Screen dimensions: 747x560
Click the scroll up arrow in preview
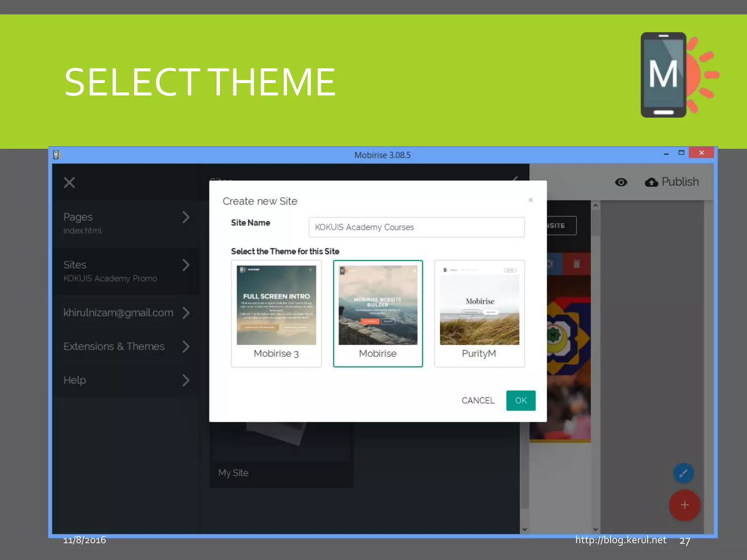tap(595, 206)
